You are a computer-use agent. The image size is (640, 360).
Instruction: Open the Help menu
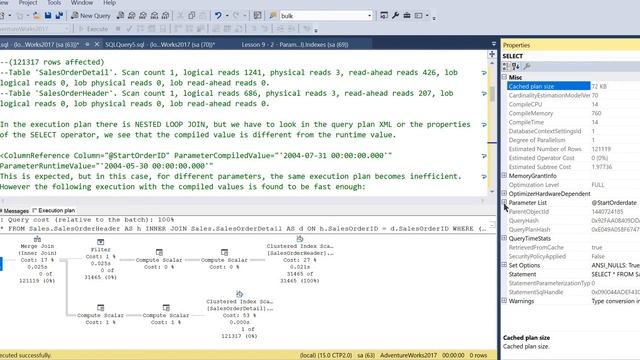[109, 3]
